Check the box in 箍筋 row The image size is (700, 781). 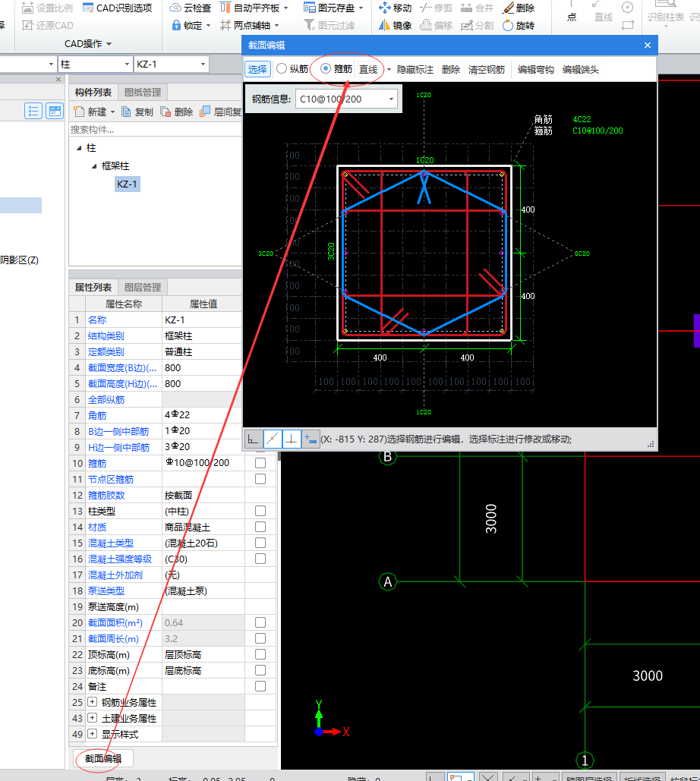[260, 463]
